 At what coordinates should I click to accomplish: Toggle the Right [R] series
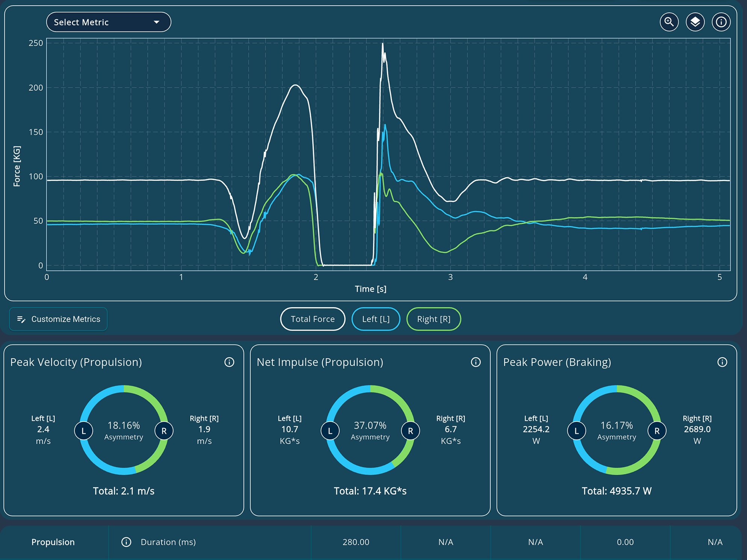pyautogui.click(x=434, y=319)
